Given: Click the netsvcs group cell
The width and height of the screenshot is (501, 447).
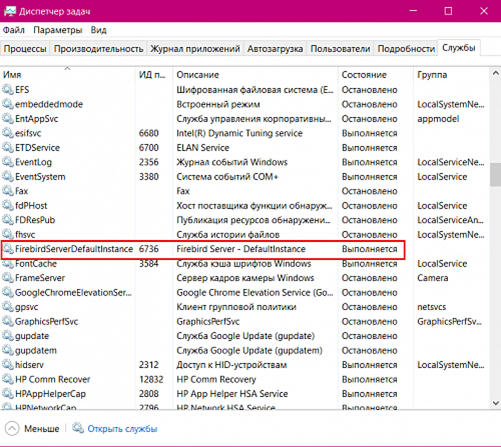Looking at the screenshot, I should pos(431,307).
